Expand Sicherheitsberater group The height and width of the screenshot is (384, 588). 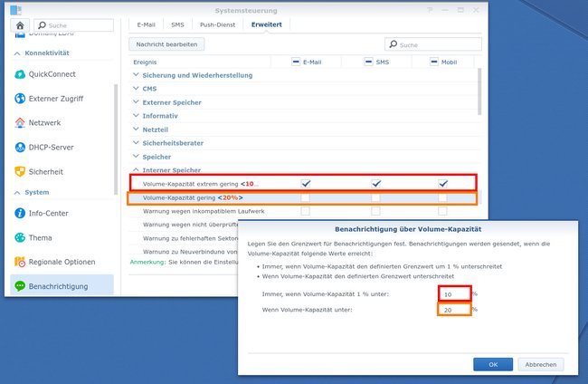pyautogui.click(x=136, y=142)
